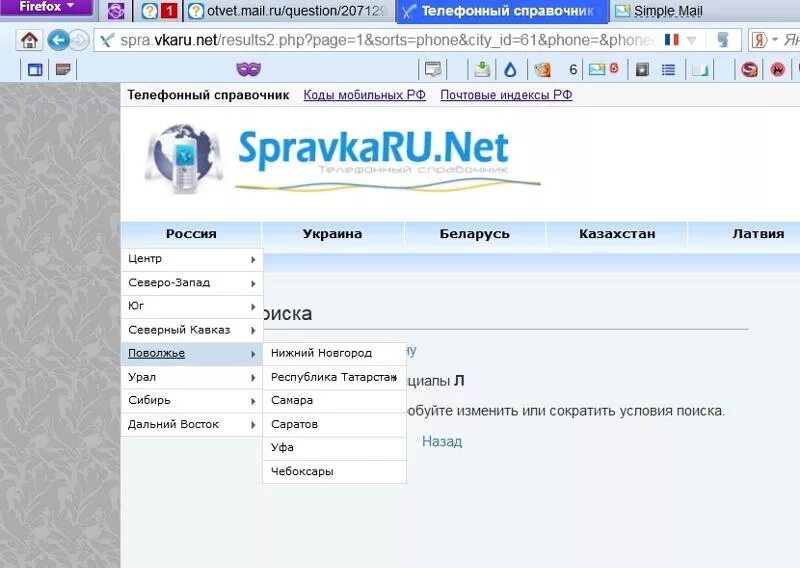Go to the home page via the house icon

(x=29, y=40)
